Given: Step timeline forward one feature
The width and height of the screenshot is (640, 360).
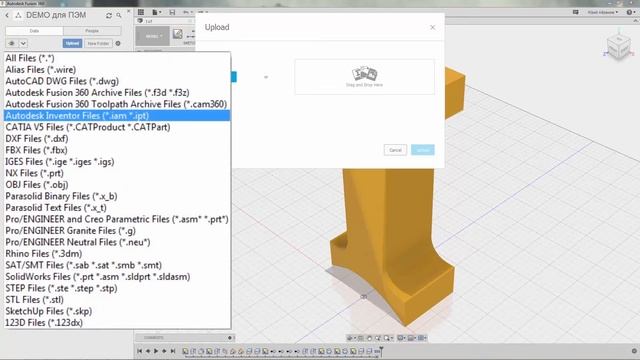Looking at the screenshot, I should click(x=164, y=351).
